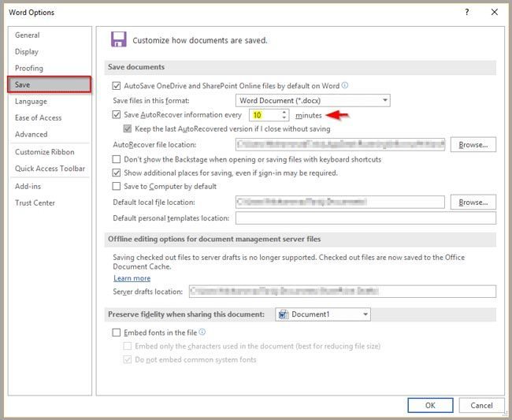Click the Server drafts location field
This screenshot has width=512, height=420.
[343, 291]
